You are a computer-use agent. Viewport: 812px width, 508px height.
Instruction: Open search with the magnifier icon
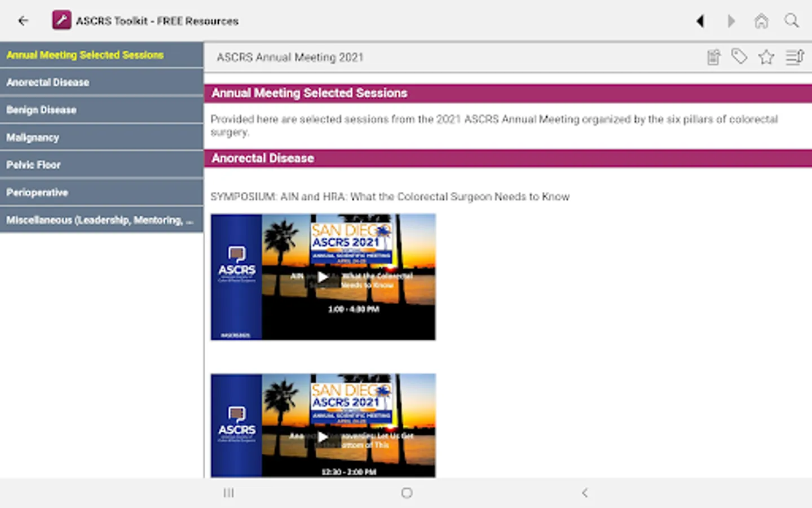tap(792, 21)
